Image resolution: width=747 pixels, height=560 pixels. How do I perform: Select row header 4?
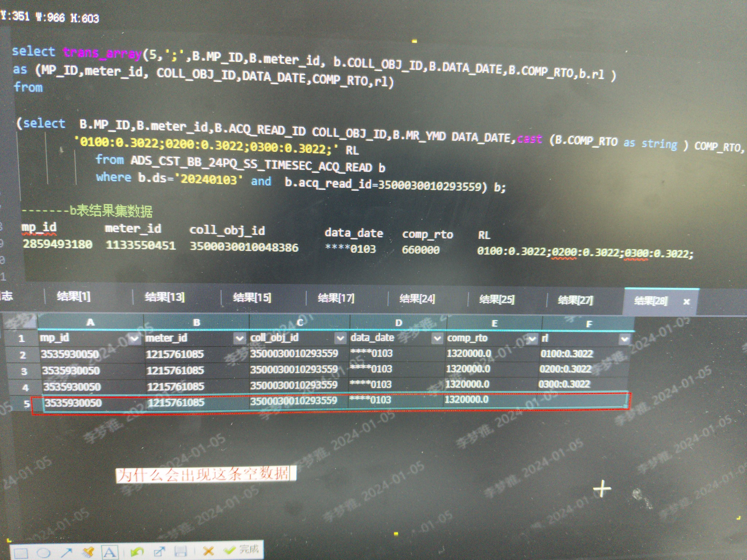25,388
